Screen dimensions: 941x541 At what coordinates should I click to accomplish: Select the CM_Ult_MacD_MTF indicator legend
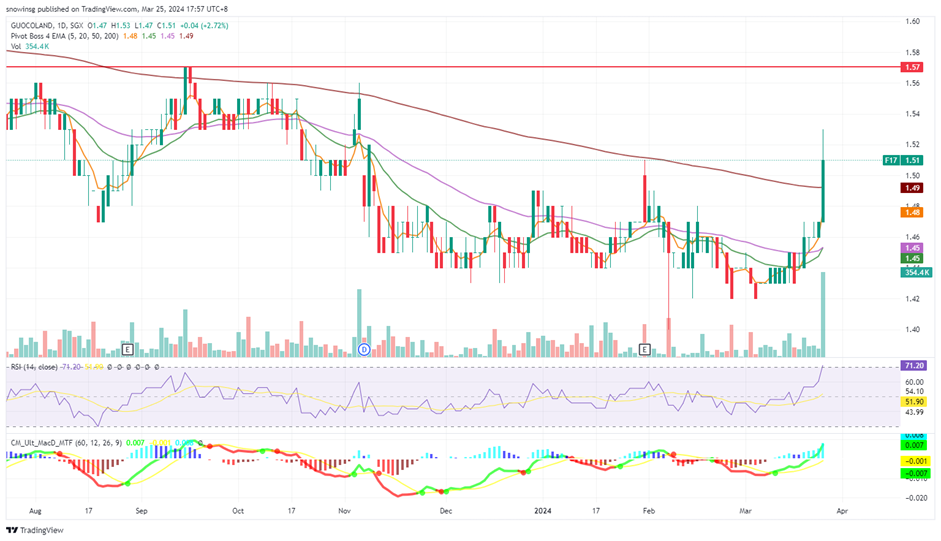(66, 443)
